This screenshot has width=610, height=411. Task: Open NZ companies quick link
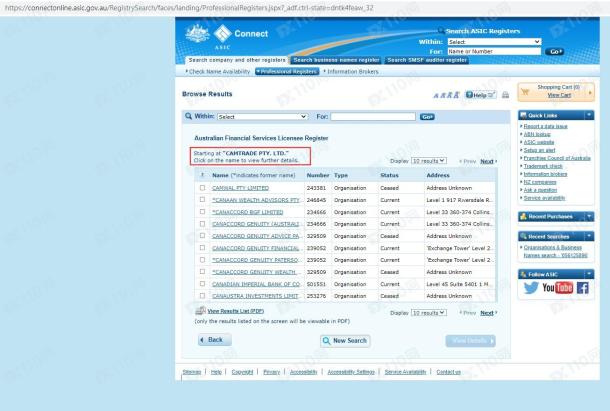[x=540, y=182]
